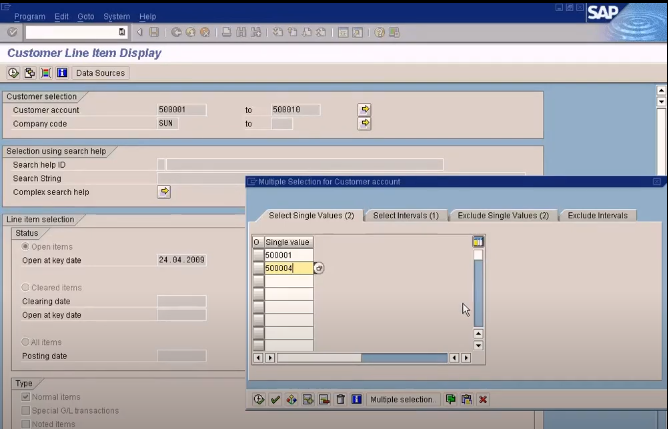
Task: Click the green Check entries icon in the dialog
Action: point(275,399)
